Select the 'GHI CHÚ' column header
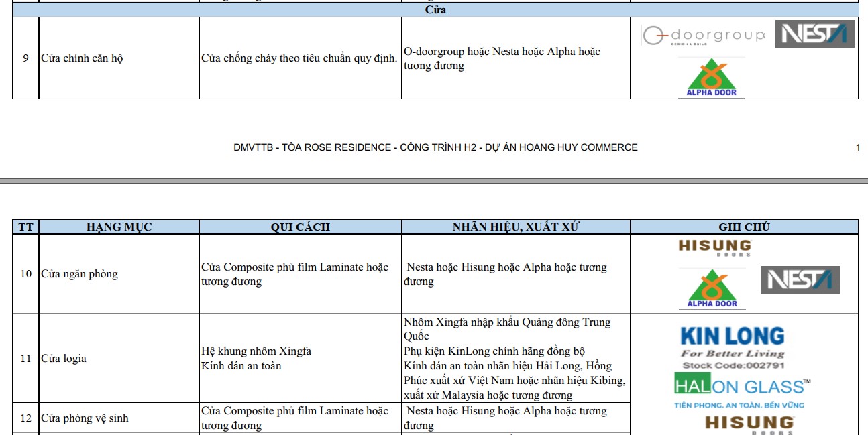 (745, 227)
